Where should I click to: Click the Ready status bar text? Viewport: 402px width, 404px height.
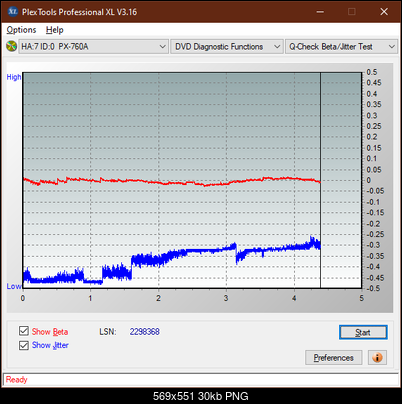click(17, 380)
